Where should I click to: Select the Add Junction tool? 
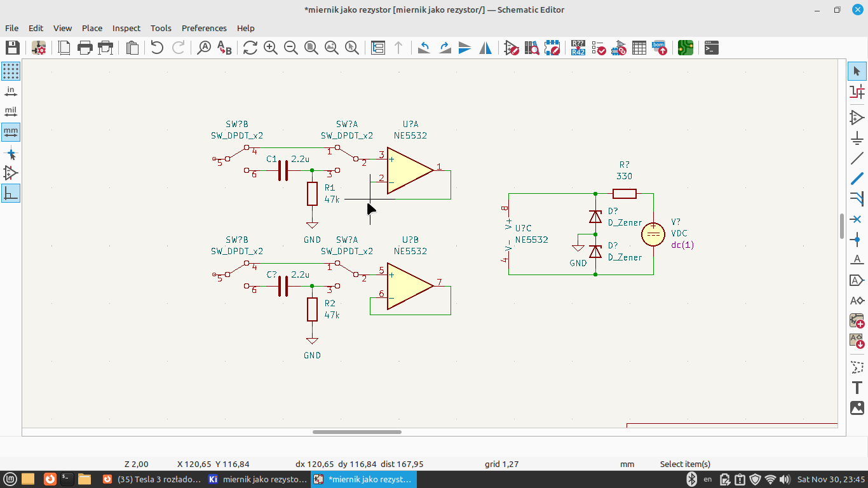(857, 240)
